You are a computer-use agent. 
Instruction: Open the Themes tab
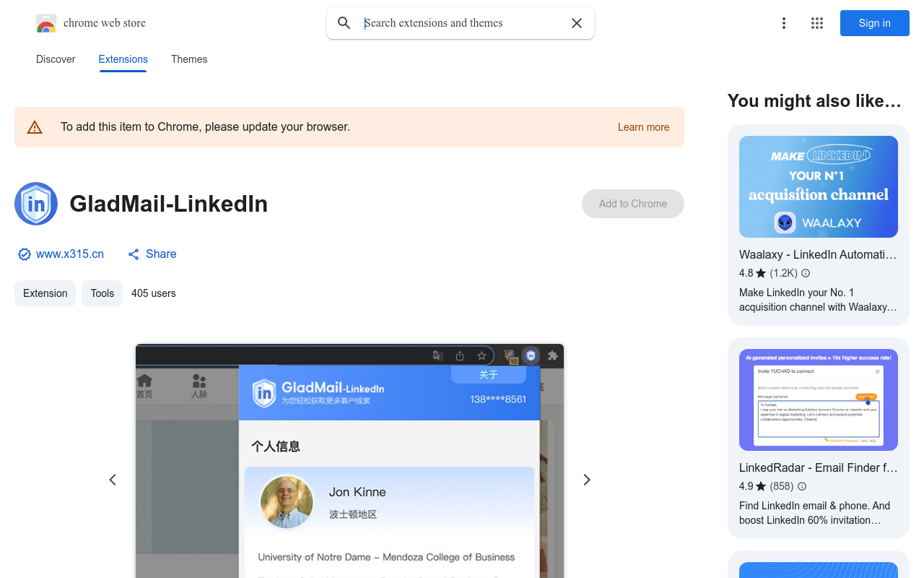[x=189, y=59]
